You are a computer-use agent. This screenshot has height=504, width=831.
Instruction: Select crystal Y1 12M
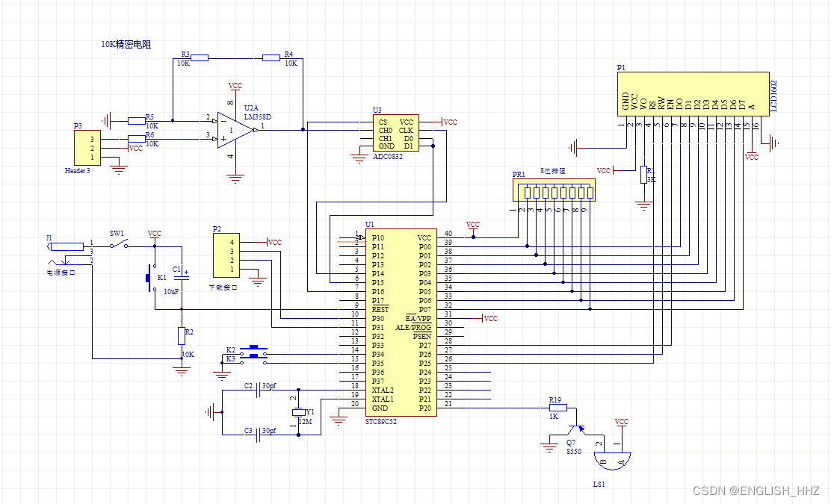[x=299, y=412]
